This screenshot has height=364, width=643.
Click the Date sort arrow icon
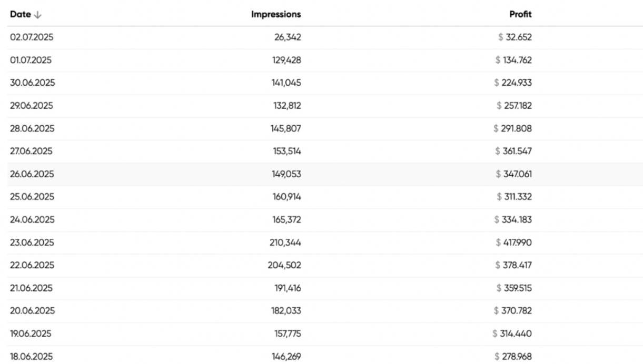tap(37, 15)
